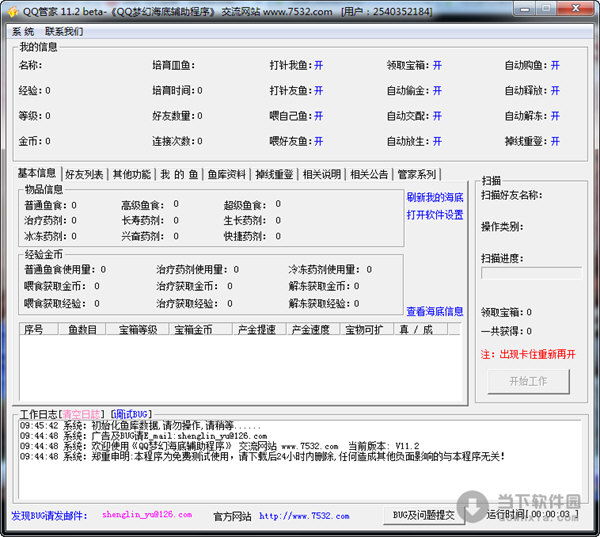
Task: Toggle 打针友鱼 switch 开
Action: (x=318, y=91)
